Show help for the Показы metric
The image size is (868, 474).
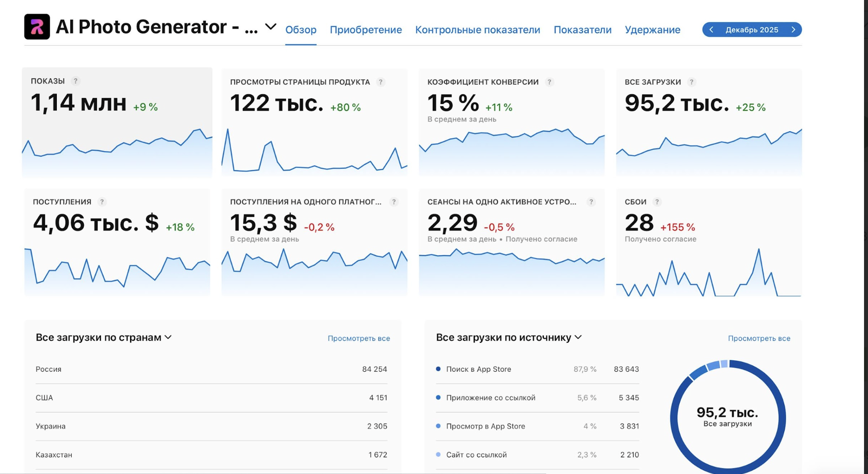[76, 81]
